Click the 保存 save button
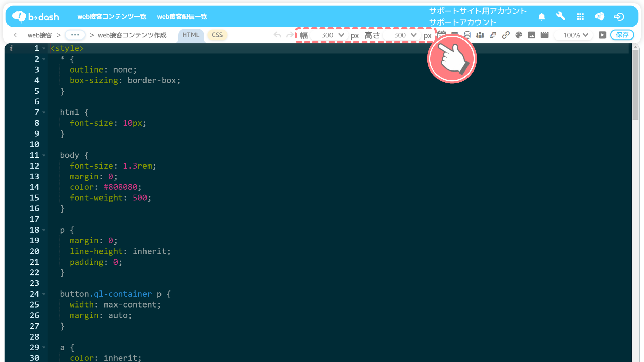 622,35
